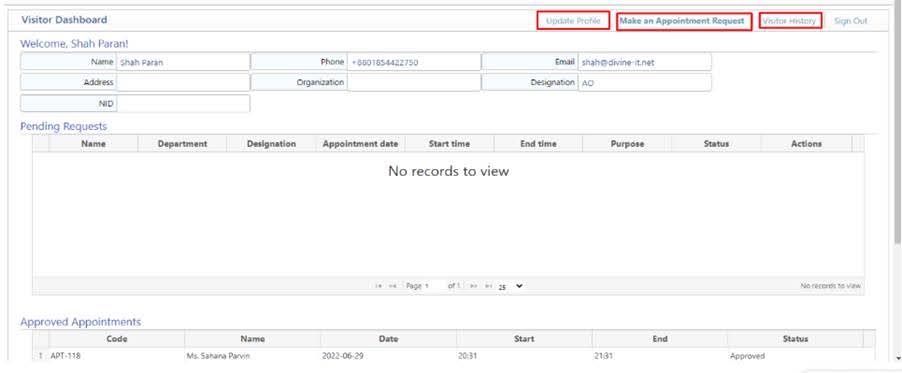Sort Approved Appointments by Date column
Image resolution: width=902 pixels, height=373 pixels.
pos(388,339)
